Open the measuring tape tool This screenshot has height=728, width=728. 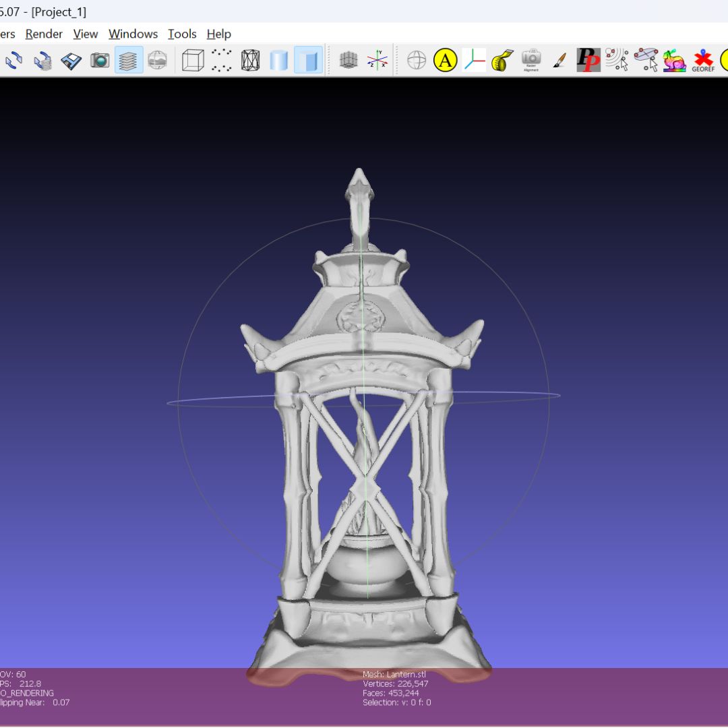click(502, 59)
